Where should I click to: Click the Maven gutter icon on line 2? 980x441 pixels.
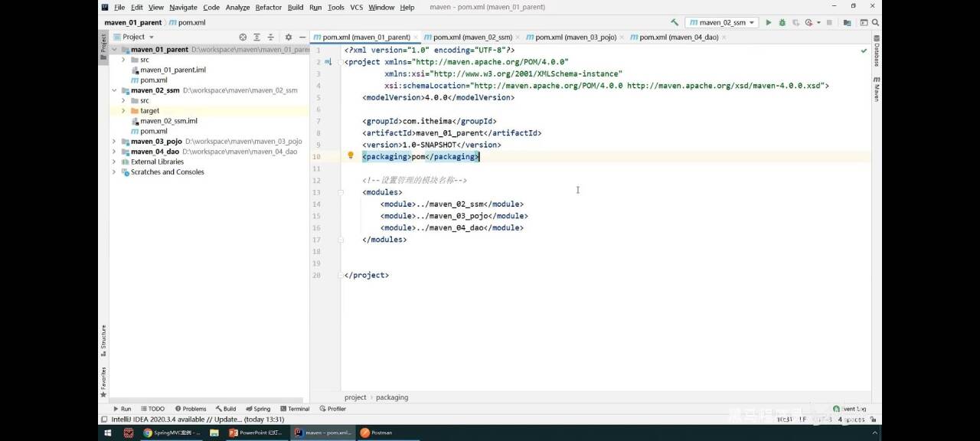(328, 62)
